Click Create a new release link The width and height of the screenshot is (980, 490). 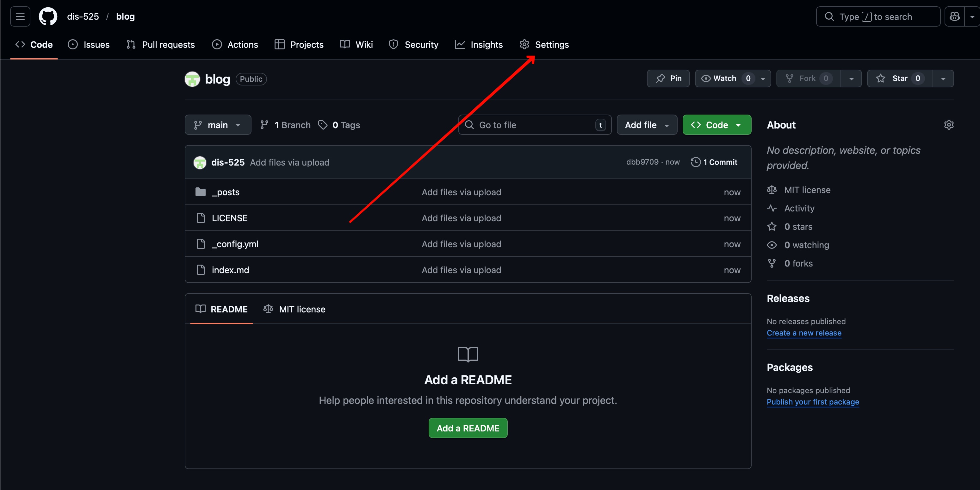[x=803, y=333]
